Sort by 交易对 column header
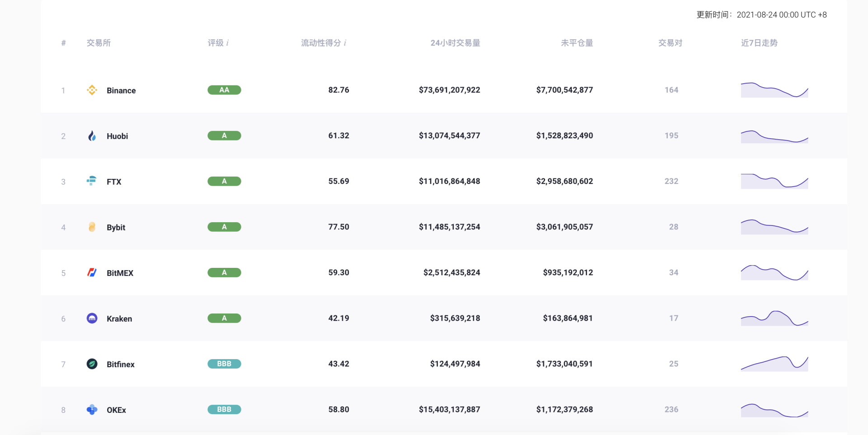 click(x=670, y=43)
